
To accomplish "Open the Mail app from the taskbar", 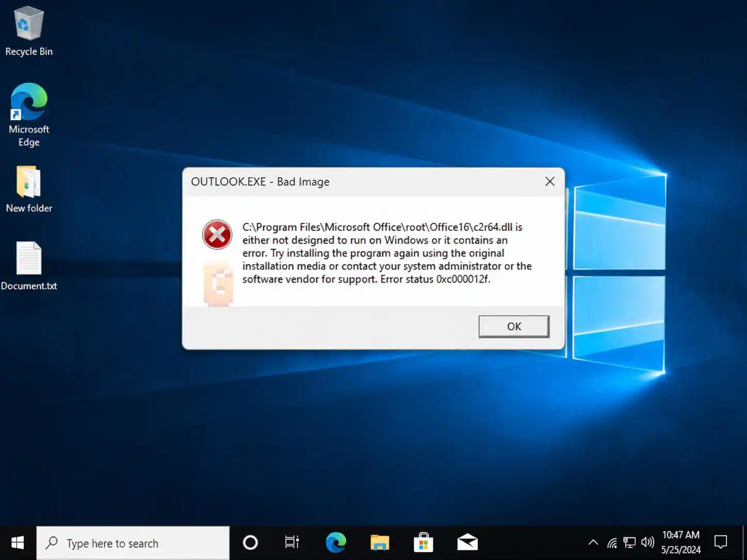I will click(x=467, y=543).
